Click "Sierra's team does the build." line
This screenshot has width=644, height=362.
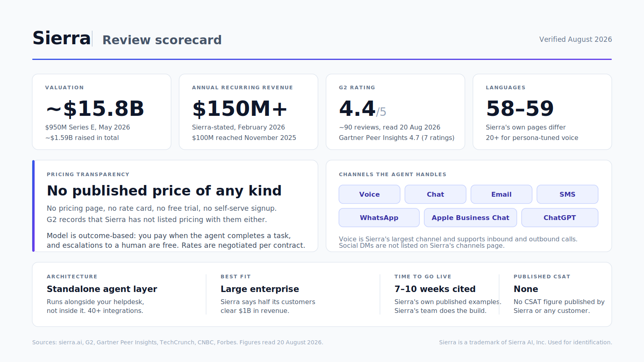(x=440, y=311)
